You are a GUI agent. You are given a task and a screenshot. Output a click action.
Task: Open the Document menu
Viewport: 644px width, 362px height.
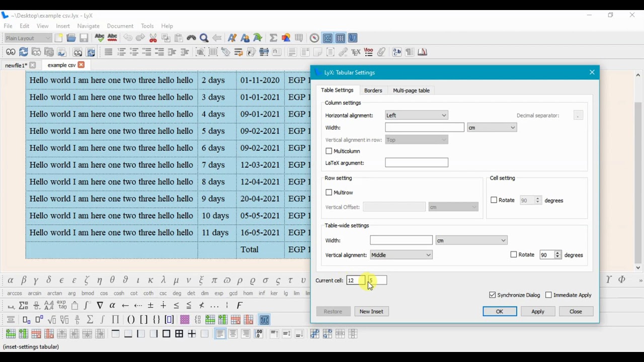coord(120,26)
